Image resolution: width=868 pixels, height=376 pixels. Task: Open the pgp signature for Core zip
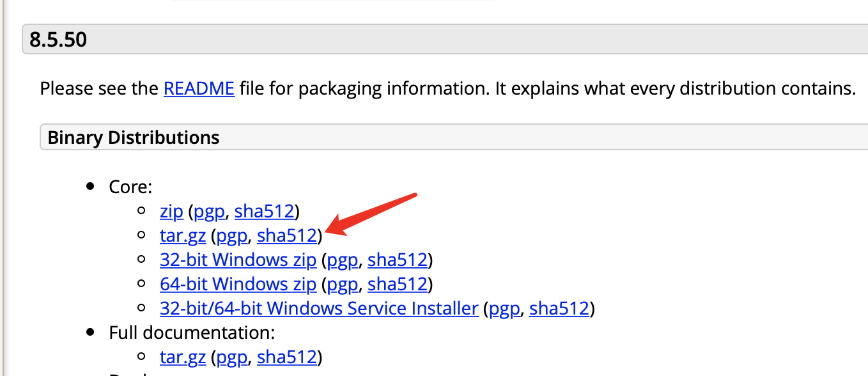coord(209,212)
